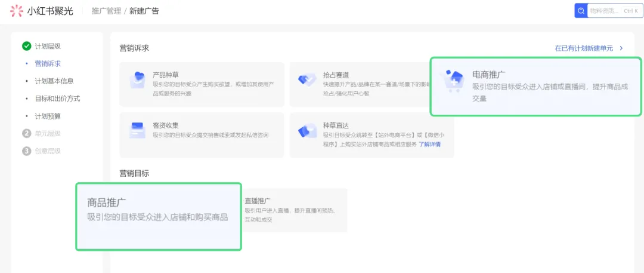Viewport: 644px width, 273px height.
Task: Click the 小红书聚光 logo icon
Action: click(x=17, y=11)
